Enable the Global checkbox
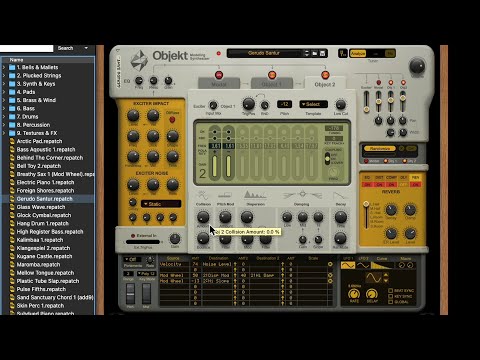Image resolution: width=480 pixels, height=360 pixels. click(391, 302)
